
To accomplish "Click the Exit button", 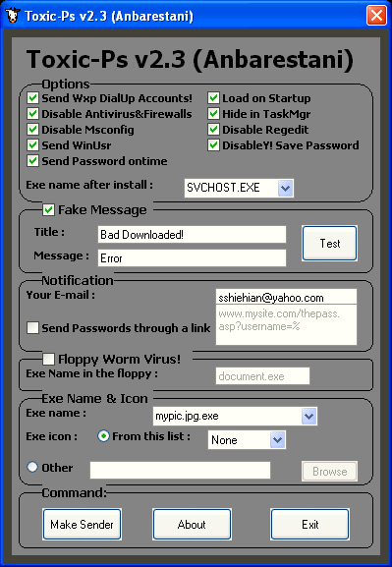I will [x=309, y=525].
